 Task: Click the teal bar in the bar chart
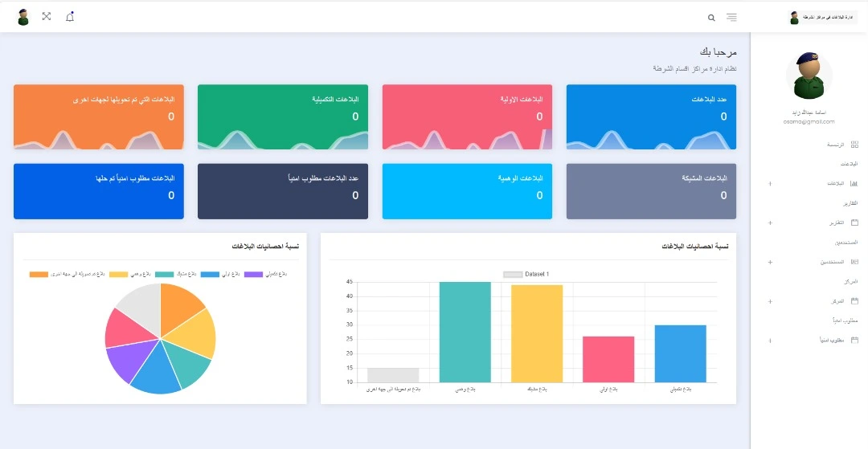pos(465,332)
